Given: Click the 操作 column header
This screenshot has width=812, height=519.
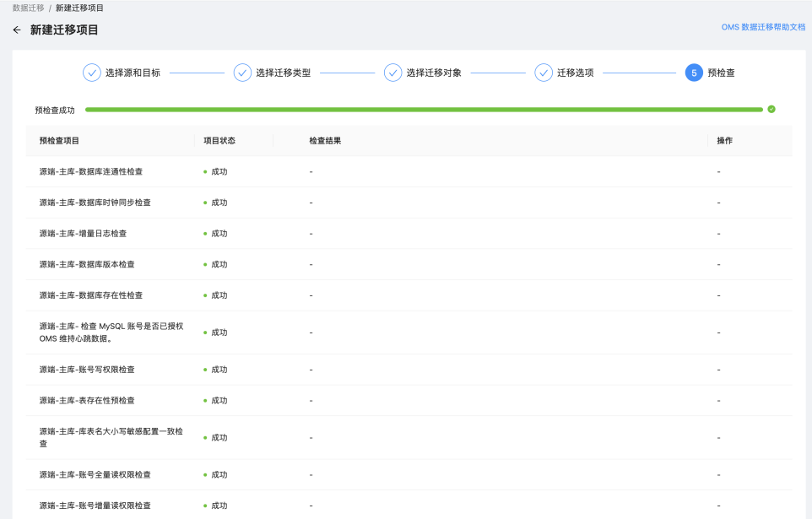Looking at the screenshot, I should pyautogui.click(x=724, y=141).
